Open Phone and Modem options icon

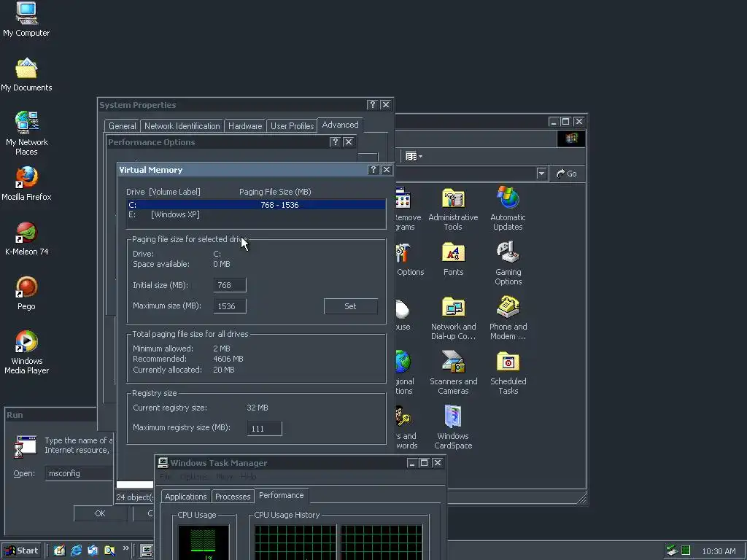coord(508,318)
